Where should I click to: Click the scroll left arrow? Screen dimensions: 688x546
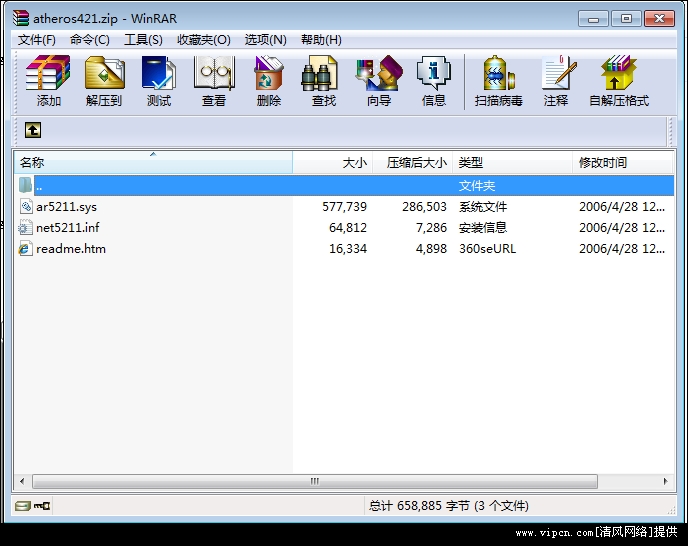(22, 481)
